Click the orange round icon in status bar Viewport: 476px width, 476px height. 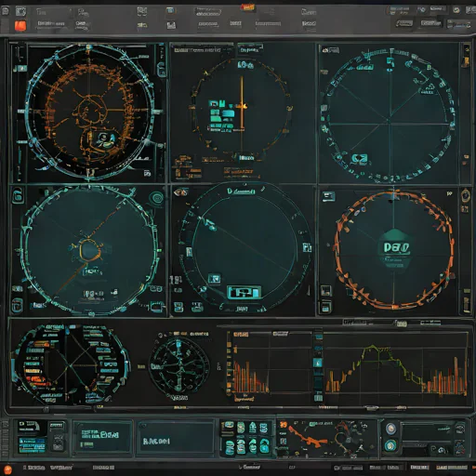tap(7, 469)
